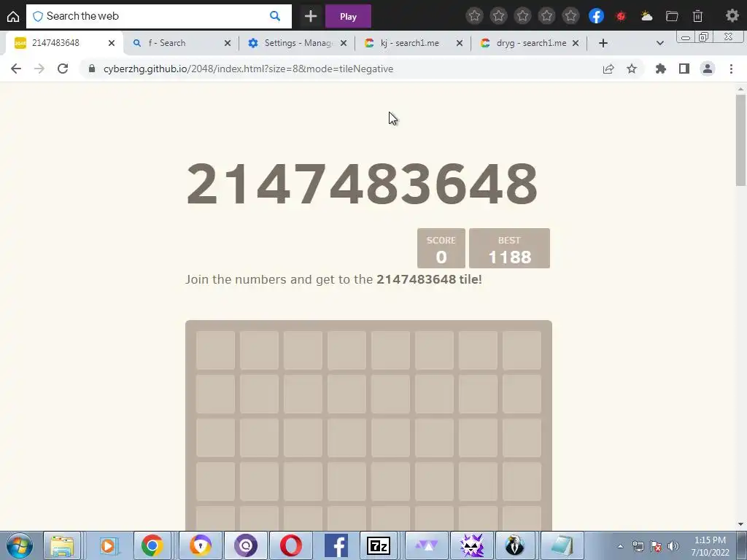Image resolution: width=747 pixels, height=560 pixels.
Task: Expand the tab search dropdown chevron
Action: point(659,43)
